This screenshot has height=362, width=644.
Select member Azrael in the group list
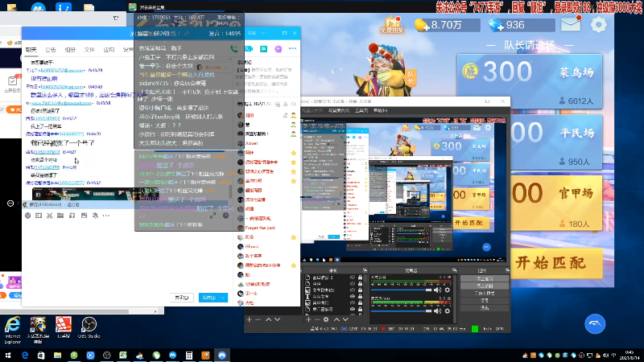pyautogui.click(x=251, y=143)
